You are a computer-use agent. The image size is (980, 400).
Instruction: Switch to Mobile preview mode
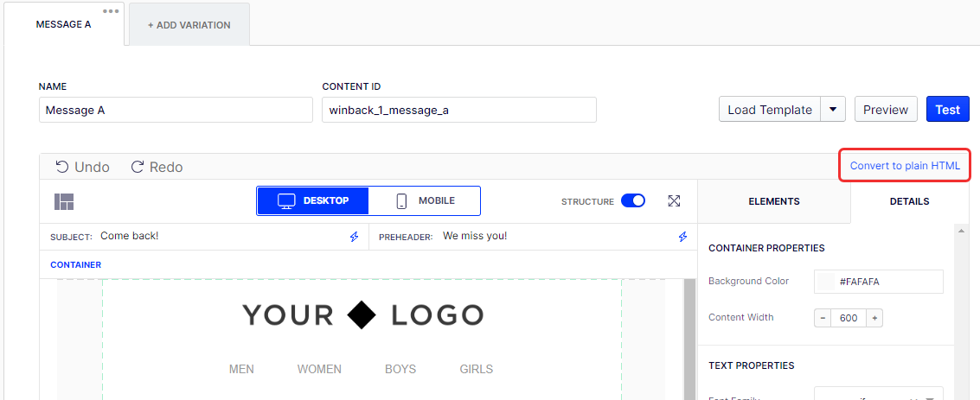[425, 201]
